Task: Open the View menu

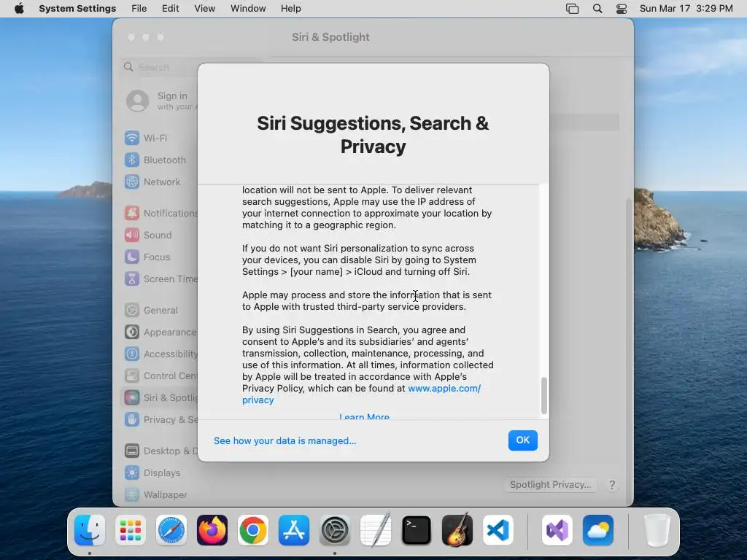Action: point(205,9)
